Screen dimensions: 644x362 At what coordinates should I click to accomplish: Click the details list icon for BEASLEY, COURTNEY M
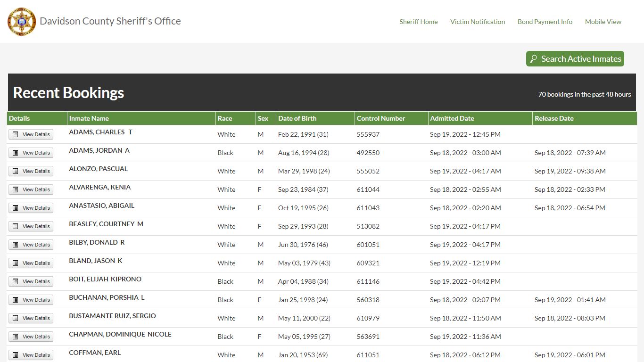[16, 226]
